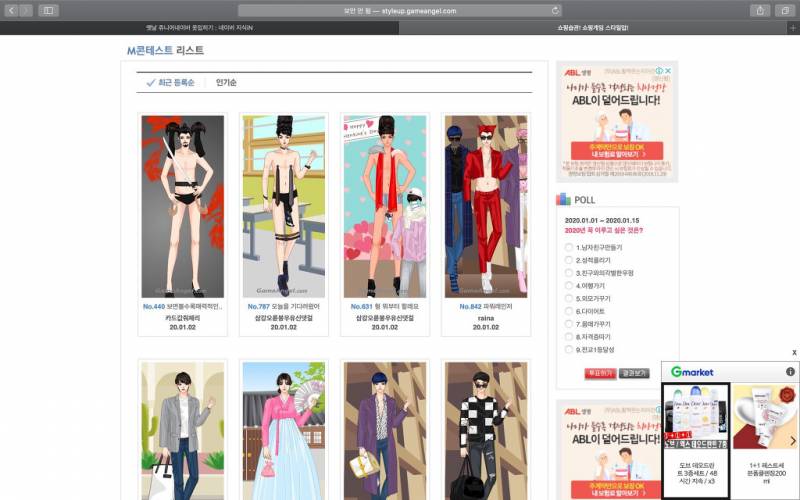
Task: Pick poll option 6.다이어트
Action: click(569, 311)
